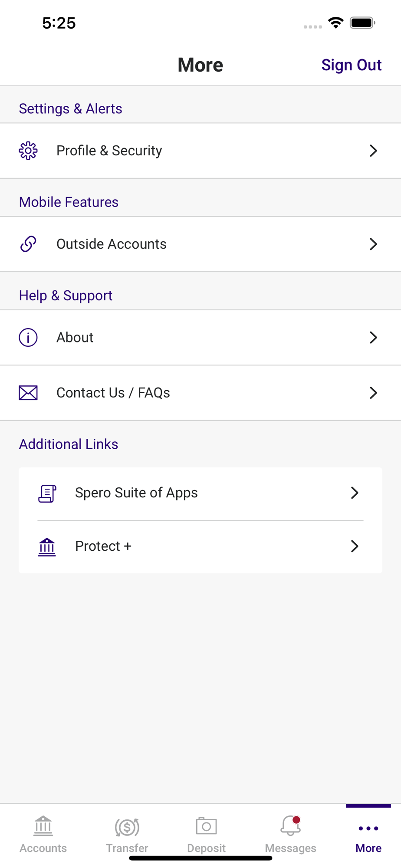Tap the envelope icon for Contact Us
The height and width of the screenshot is (868, 401).
click(28, 393)
